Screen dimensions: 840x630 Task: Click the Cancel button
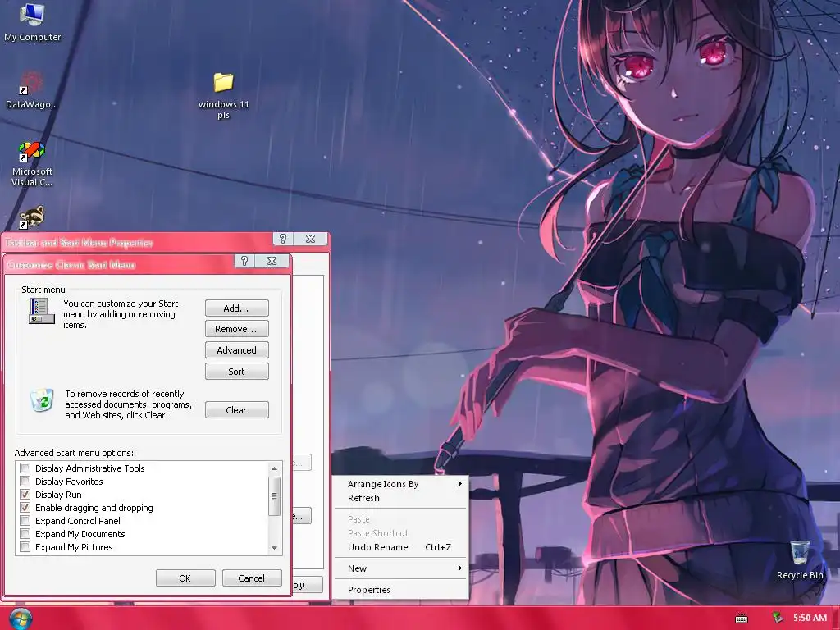coord(252,578)
